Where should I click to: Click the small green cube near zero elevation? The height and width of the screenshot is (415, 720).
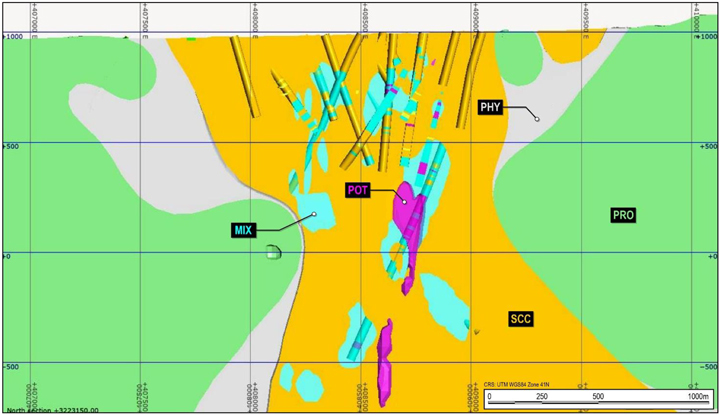coord(274,252)
